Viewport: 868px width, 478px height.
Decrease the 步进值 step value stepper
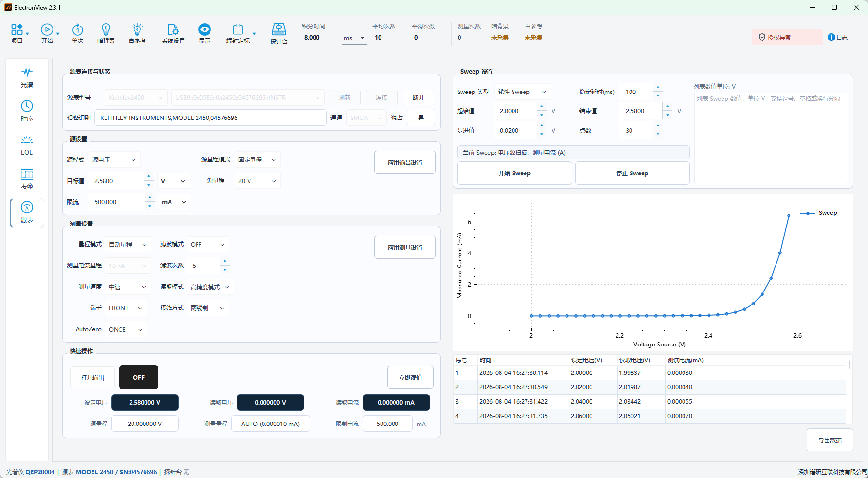tap(542, 134)
